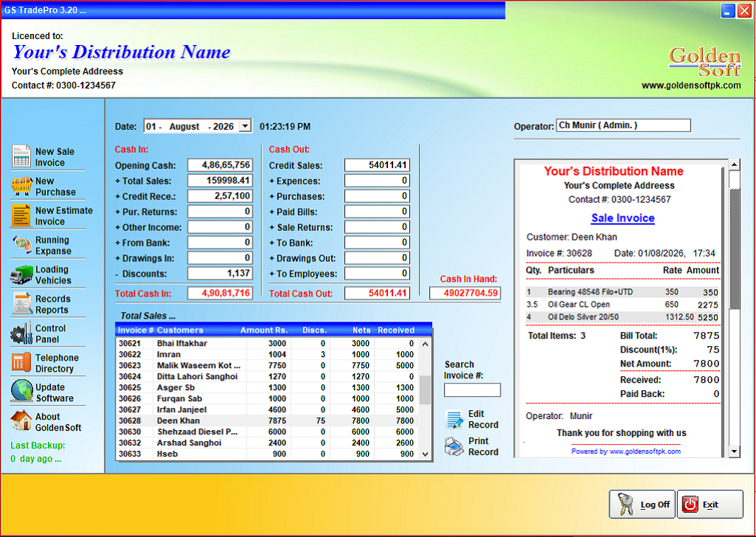Click the invoice preview scroll-up arrow

click(734, 164)
